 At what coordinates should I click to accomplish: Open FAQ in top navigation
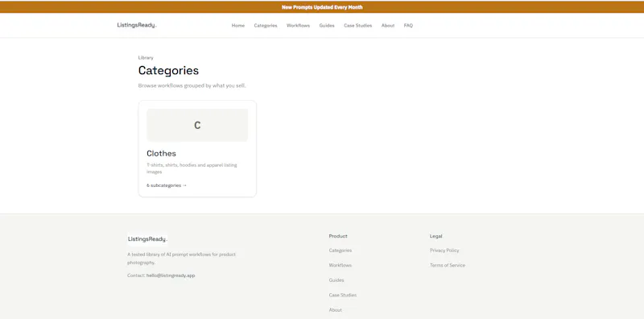[408, 26]
